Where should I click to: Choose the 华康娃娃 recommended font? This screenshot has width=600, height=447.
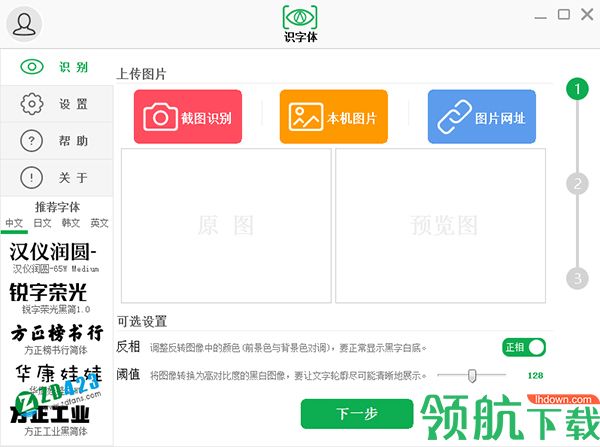click(57, 379)
